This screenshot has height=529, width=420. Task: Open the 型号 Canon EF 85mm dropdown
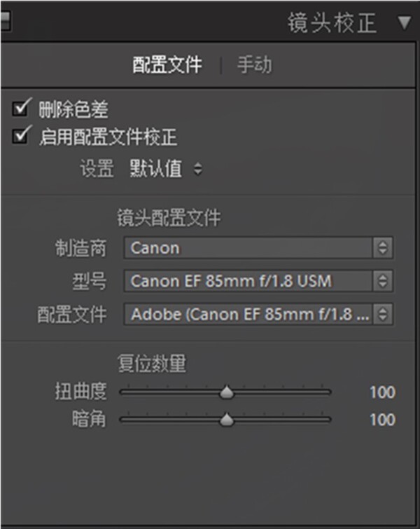tap(258, 281)
